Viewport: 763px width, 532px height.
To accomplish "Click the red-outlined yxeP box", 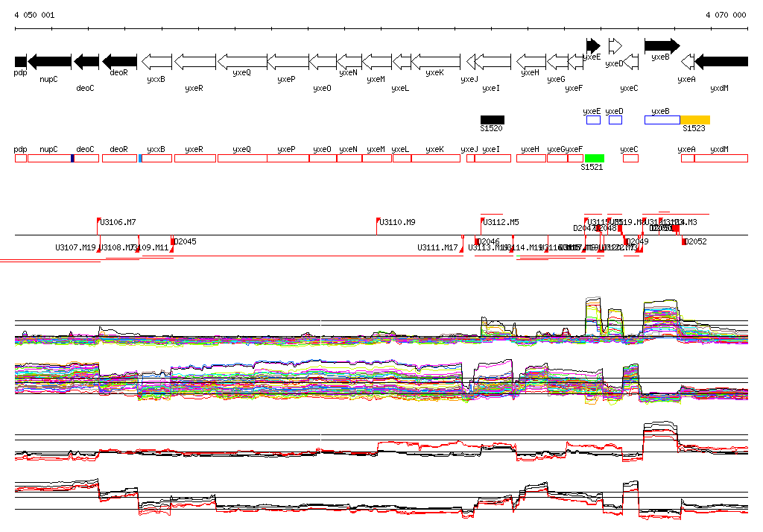I will 288,158.
